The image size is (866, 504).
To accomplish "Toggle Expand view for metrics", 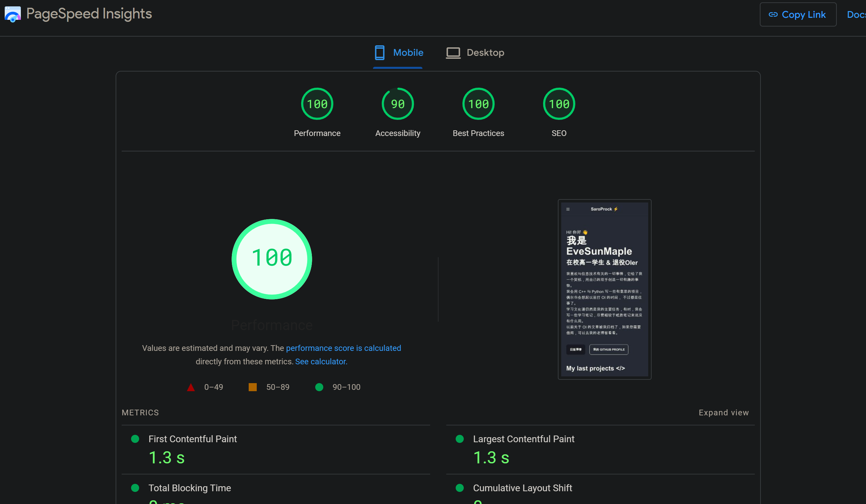I will [x=724, y=413].
